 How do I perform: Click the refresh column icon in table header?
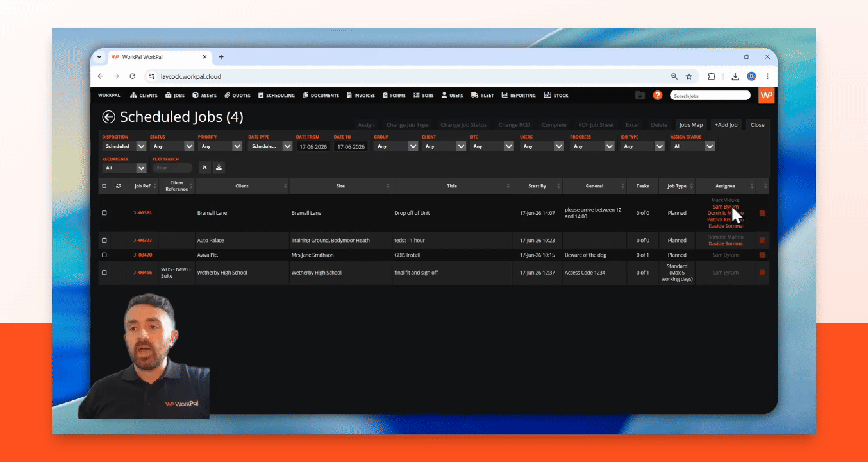coord(118,186)
